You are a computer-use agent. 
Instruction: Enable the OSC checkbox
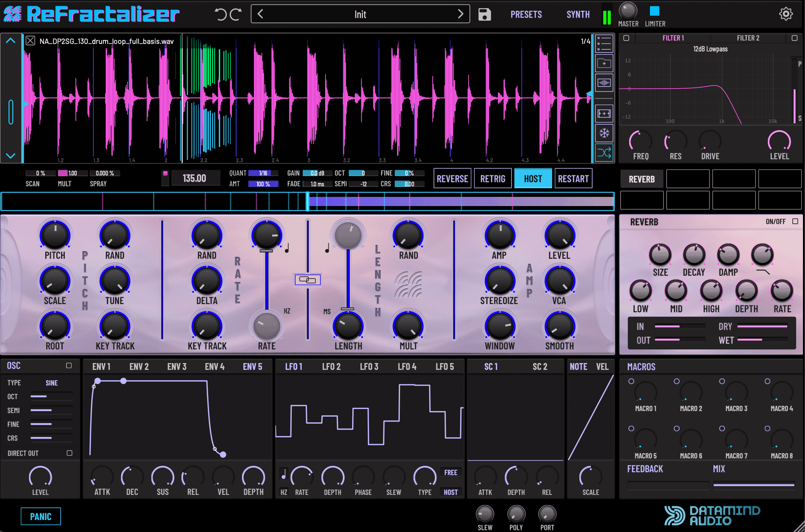(x=69, y=365)
